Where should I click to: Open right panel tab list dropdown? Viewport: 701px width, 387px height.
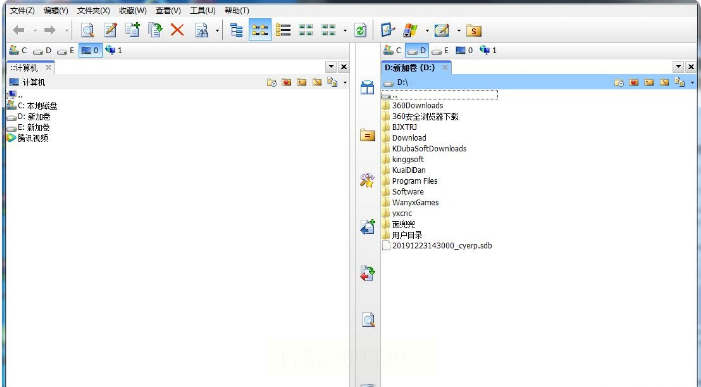click(x=678, y=67)
